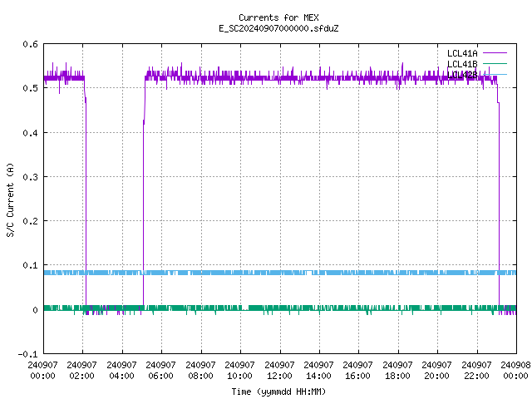The image size is (532, 399).
Task: Click the 02:00 time tick label
Action: [x=81, y=376]
